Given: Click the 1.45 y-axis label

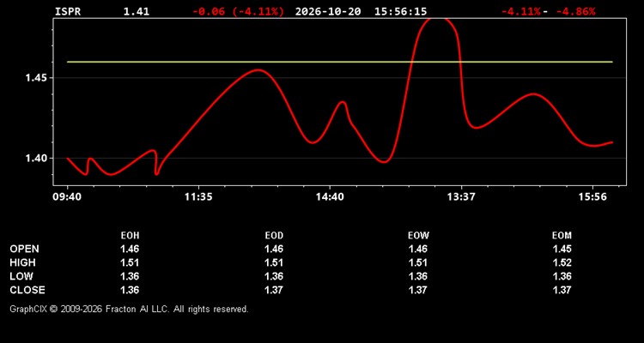Looking at the screenshot, I should click(x=36, y=78).
